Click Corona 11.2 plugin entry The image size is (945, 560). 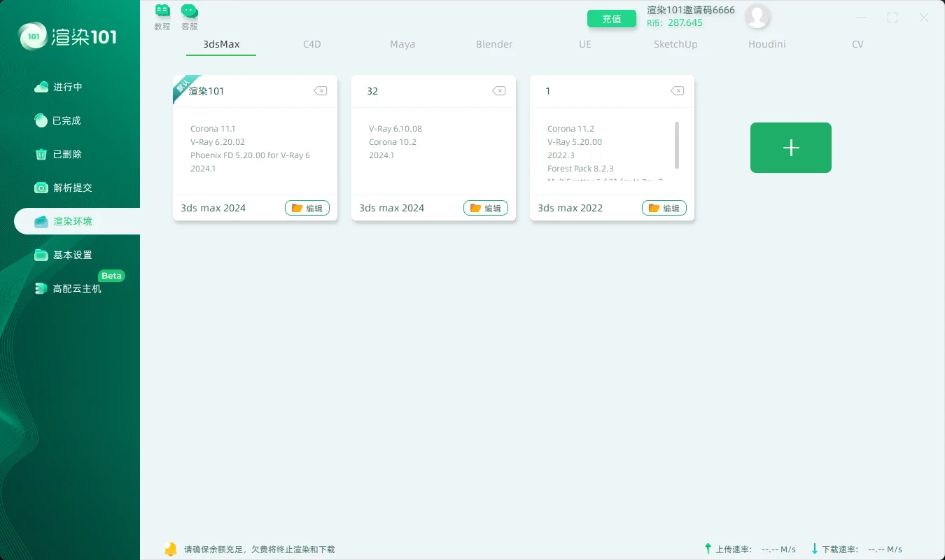coord(570,129)
